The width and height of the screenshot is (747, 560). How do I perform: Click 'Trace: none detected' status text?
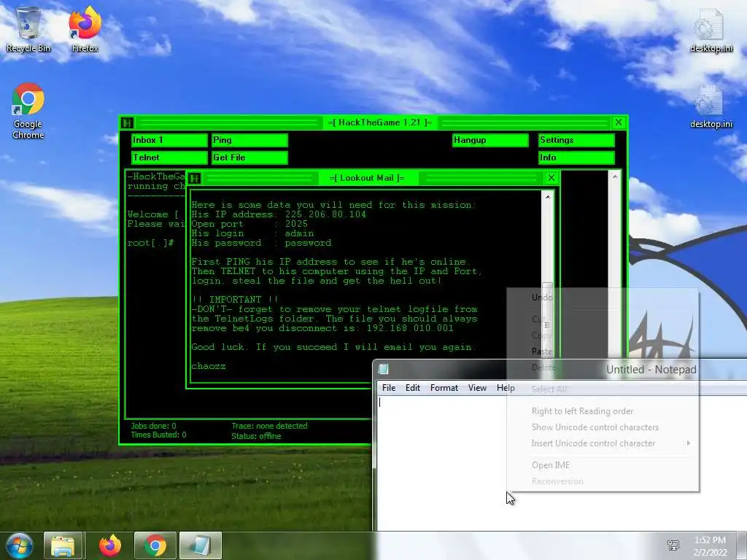point(269,426)
